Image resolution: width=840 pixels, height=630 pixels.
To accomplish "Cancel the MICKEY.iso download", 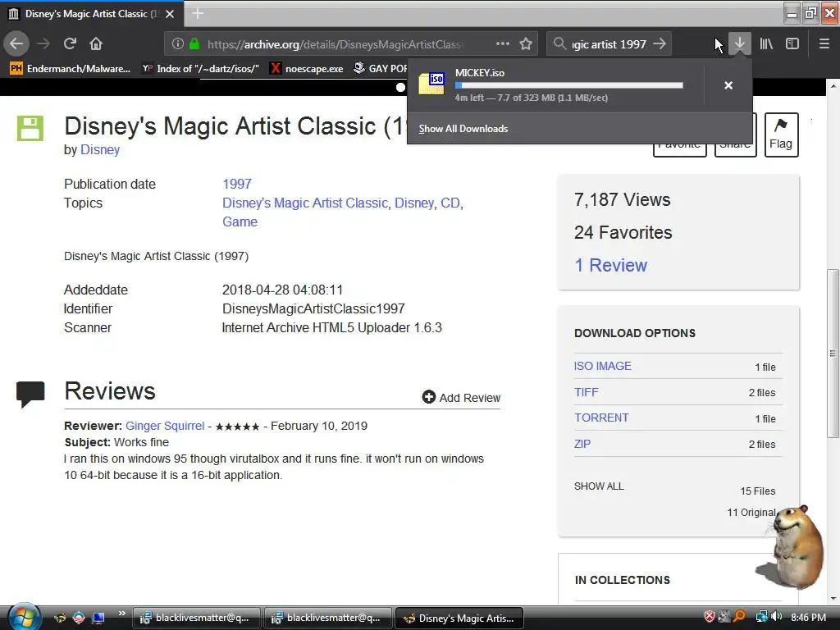I will click(728, 85).
